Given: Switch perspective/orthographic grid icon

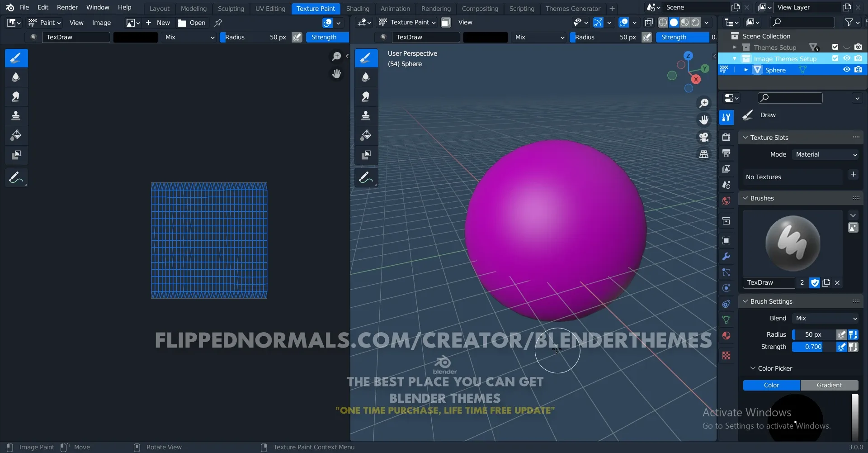Looking at the screenshot, I should point(704,154).
